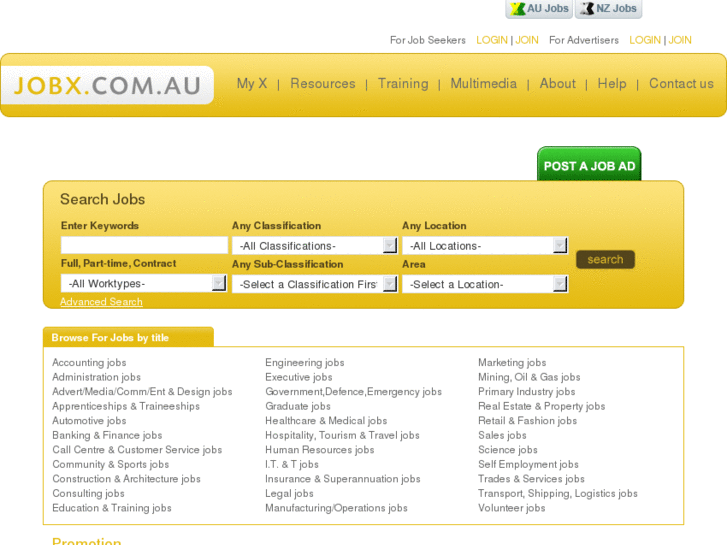The width and height of the screenshot is (727, 545).
Task: Browse Administration jobs
Action: click(96, 377)
